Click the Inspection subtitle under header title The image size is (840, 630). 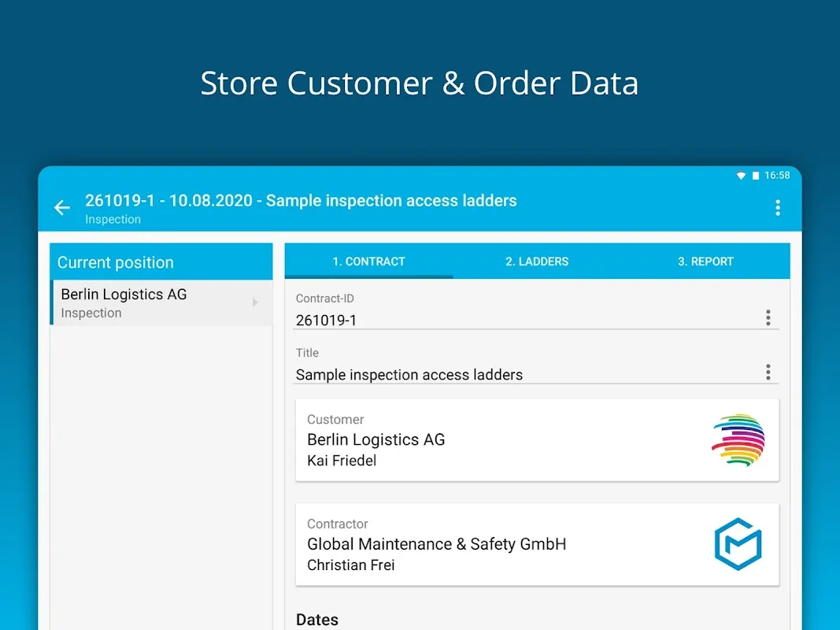pyautogui.click(x=113, y=219)
